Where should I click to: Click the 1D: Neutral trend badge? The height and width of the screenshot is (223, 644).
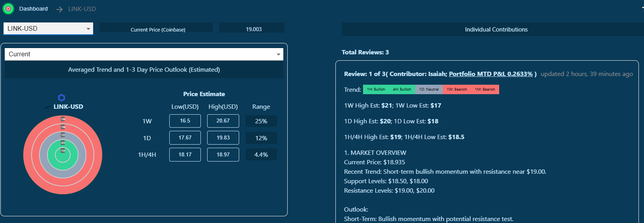[x=429, y=89]
